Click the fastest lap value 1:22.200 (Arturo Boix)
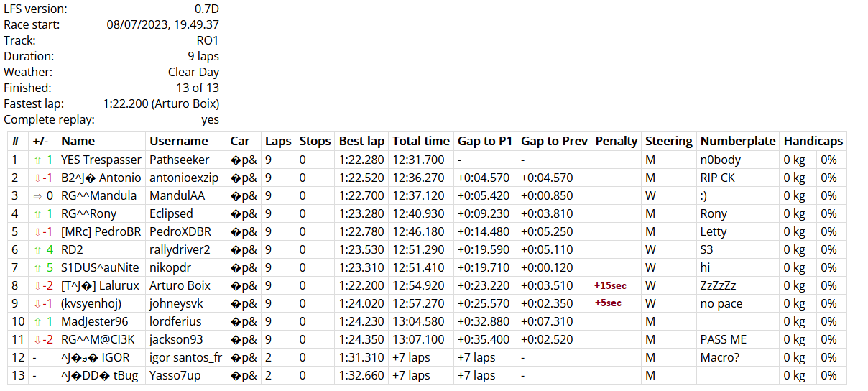Image resolution: width=868 pixels, height=391 pixels. point(161,103)
